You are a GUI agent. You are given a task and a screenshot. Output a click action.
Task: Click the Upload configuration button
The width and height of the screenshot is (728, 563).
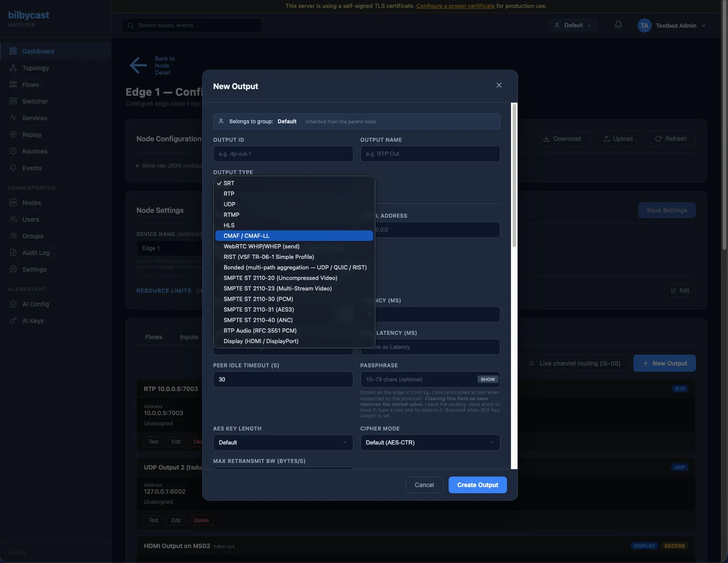(617, 139)
